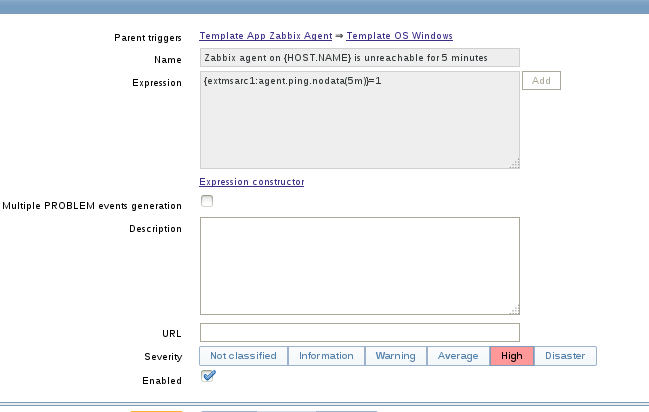
Task: Open Template OS Windows parent trigger link
Action: tap(399, 36)
